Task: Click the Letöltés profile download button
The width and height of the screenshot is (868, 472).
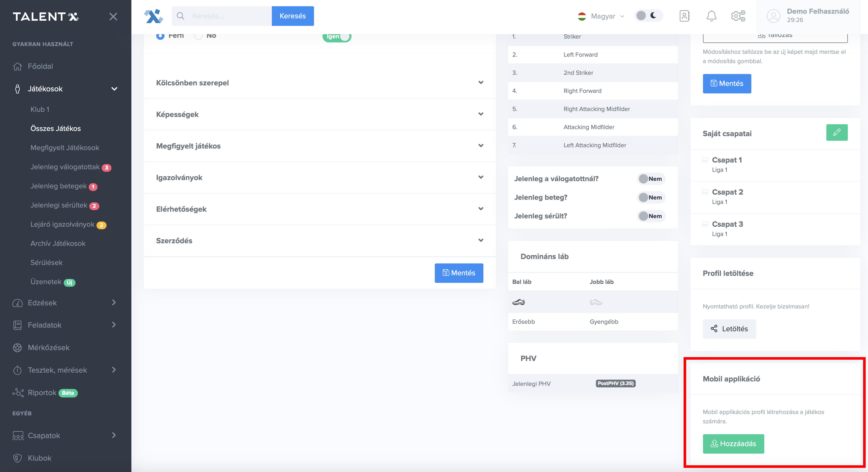Action: pyautogui.click(x=729, y=329)
